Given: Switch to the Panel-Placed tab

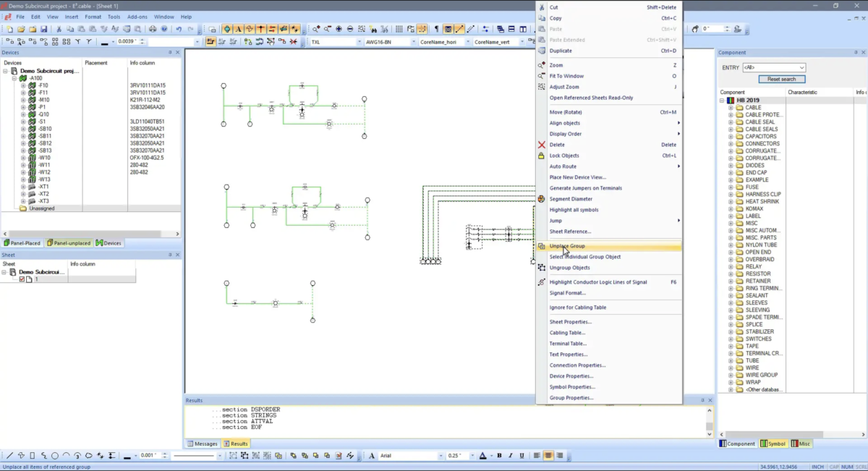Looking at the screenshot, I should point(23,243).
